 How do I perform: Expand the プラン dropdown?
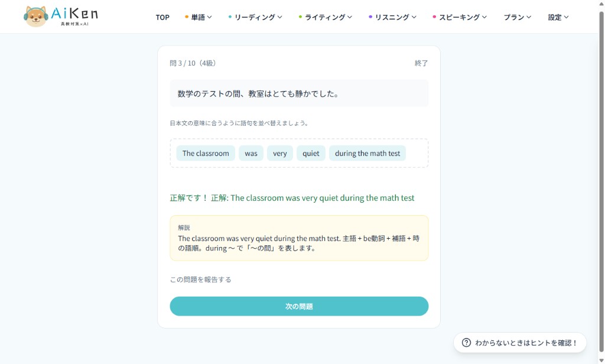pyautogui.click(x=518, y=17)
